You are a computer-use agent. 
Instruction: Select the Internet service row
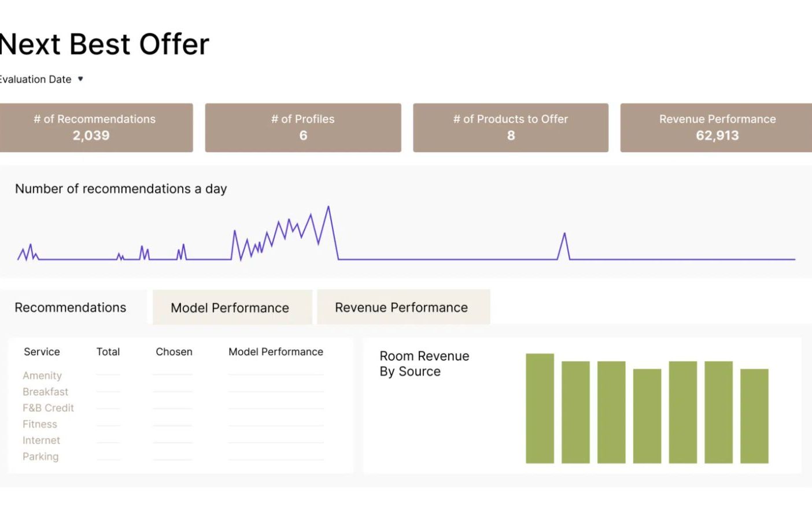(41, 440)
